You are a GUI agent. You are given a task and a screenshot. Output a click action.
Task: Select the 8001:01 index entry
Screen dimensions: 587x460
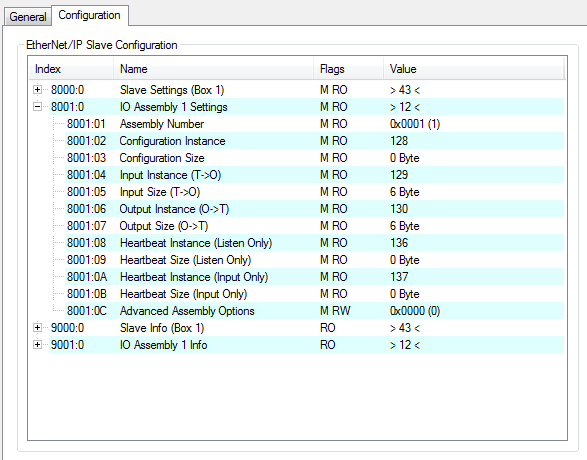coord(86,124)
